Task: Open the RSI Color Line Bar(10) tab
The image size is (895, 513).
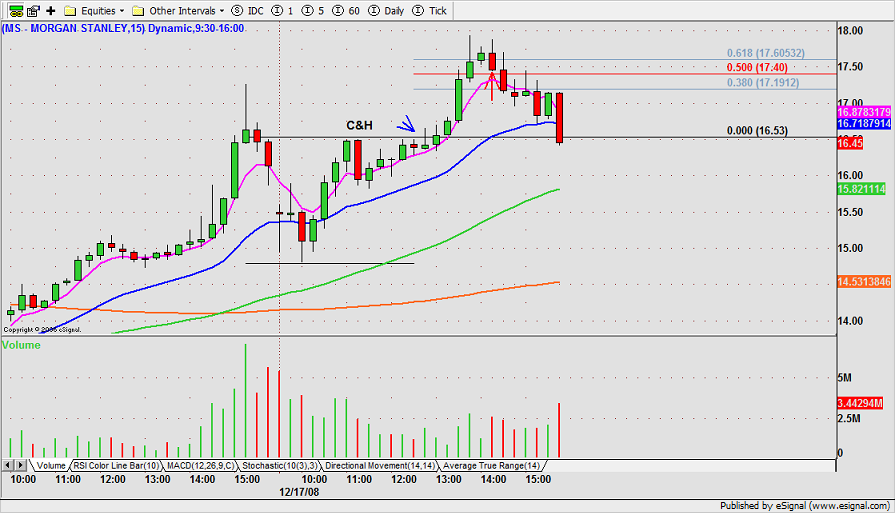Action: coord(116,466)
